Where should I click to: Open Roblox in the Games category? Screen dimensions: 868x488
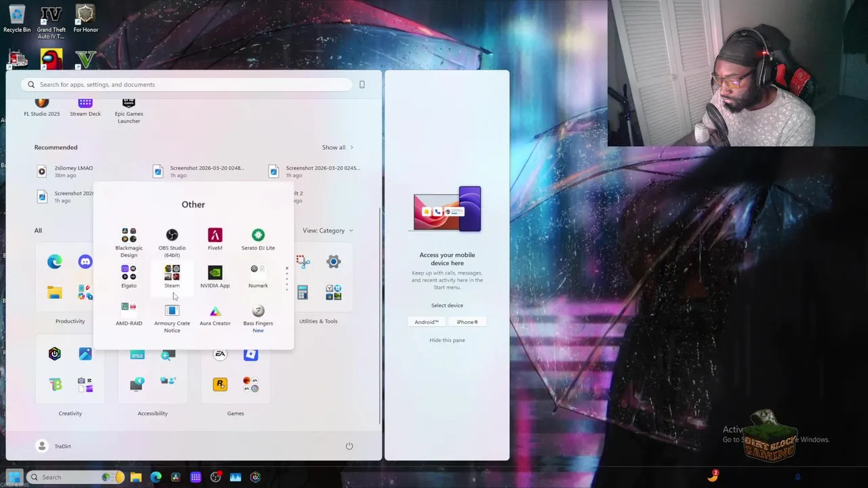tap(251, 354)
